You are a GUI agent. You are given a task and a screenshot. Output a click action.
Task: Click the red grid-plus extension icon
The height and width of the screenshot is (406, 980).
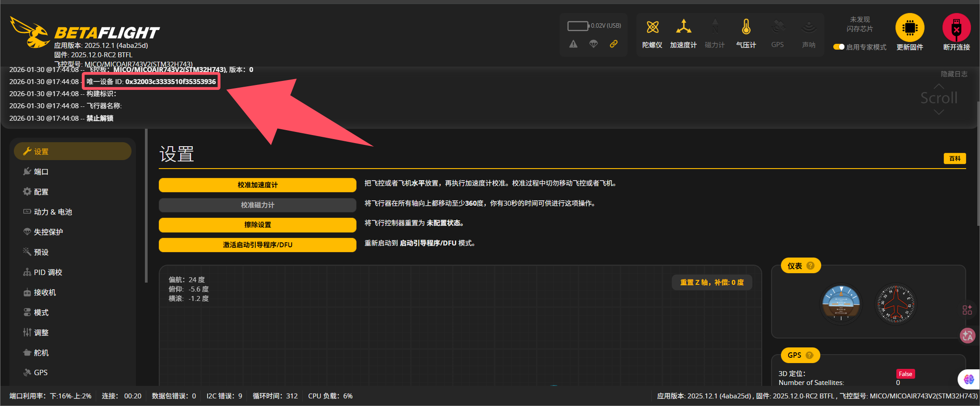967,310
